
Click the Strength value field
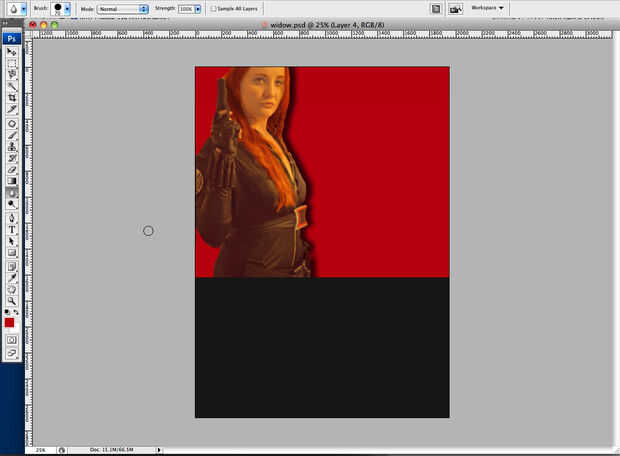click(186, 9)
